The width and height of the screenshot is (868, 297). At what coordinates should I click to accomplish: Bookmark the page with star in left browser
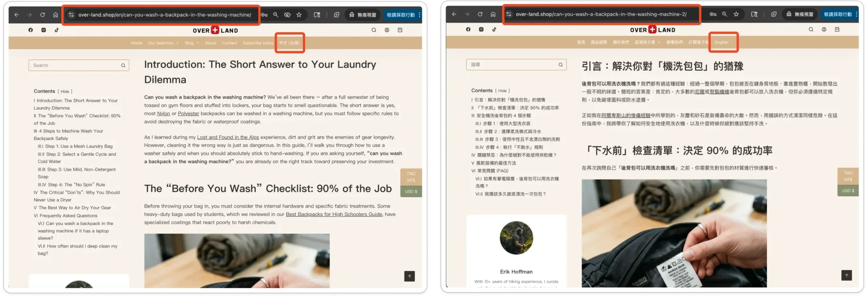(x=299, y=15)
